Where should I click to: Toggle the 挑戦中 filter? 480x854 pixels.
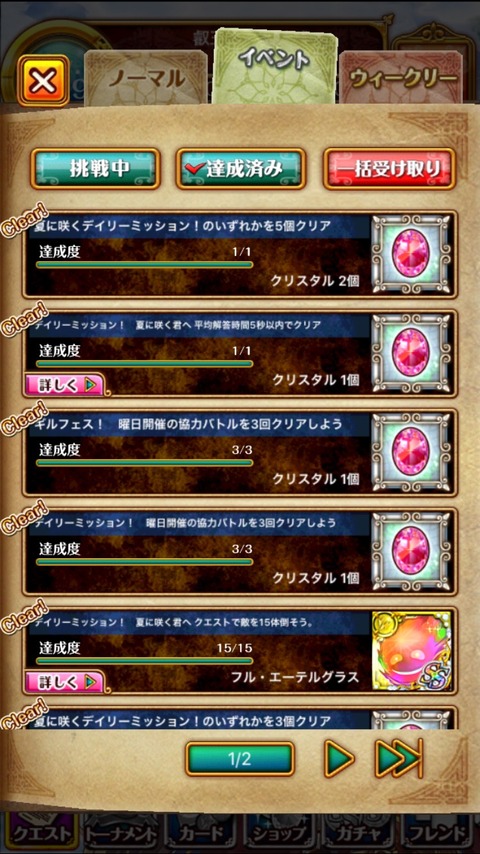(x=95, y=169)
